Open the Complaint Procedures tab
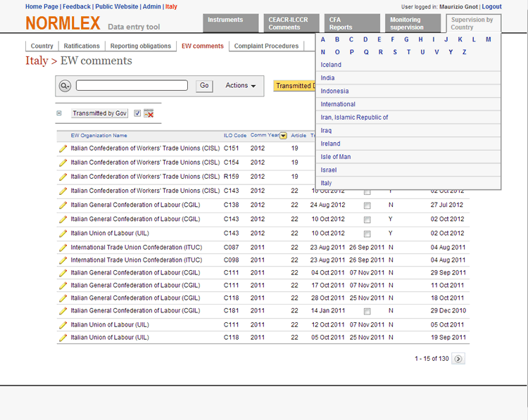The image size is (528, 420). pyautogui.click(x=266, y=46)
